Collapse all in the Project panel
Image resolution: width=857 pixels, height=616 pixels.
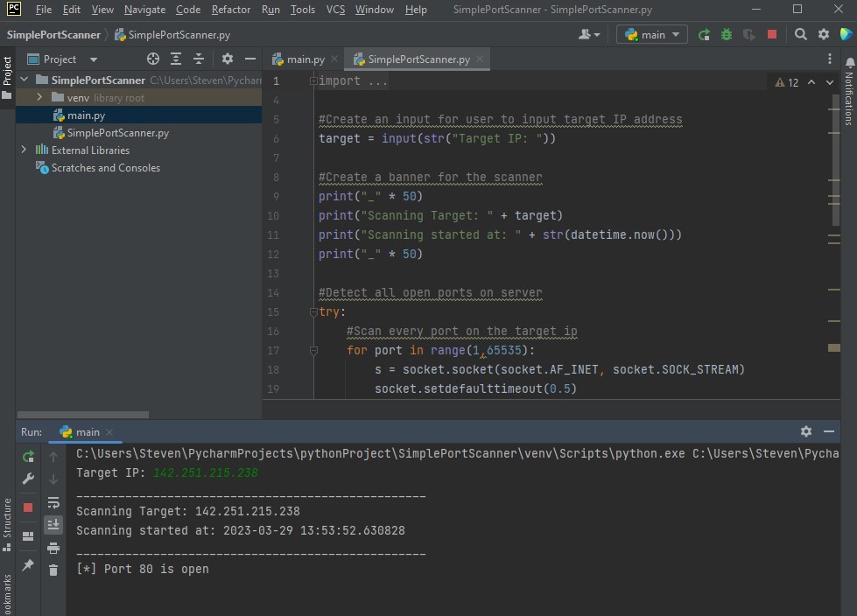pyautogui.click(x=199, y=59)
